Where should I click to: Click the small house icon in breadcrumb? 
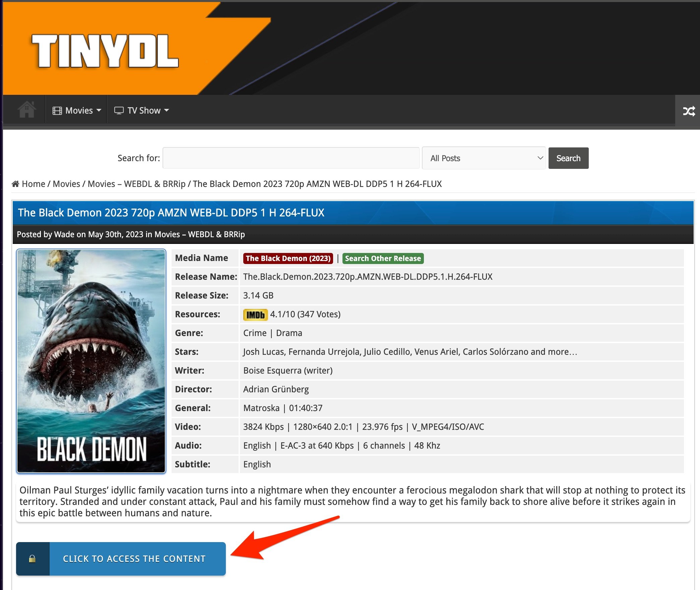15,184
